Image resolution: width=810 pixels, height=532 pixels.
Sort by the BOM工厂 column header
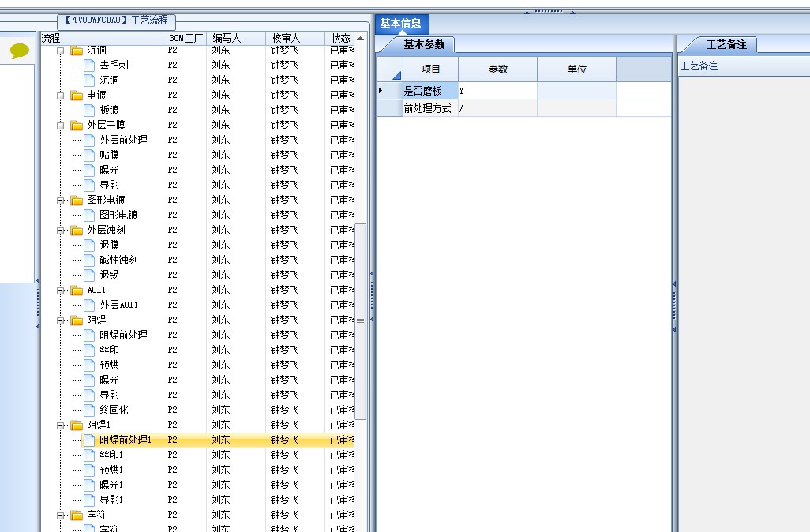coord(186,38)
